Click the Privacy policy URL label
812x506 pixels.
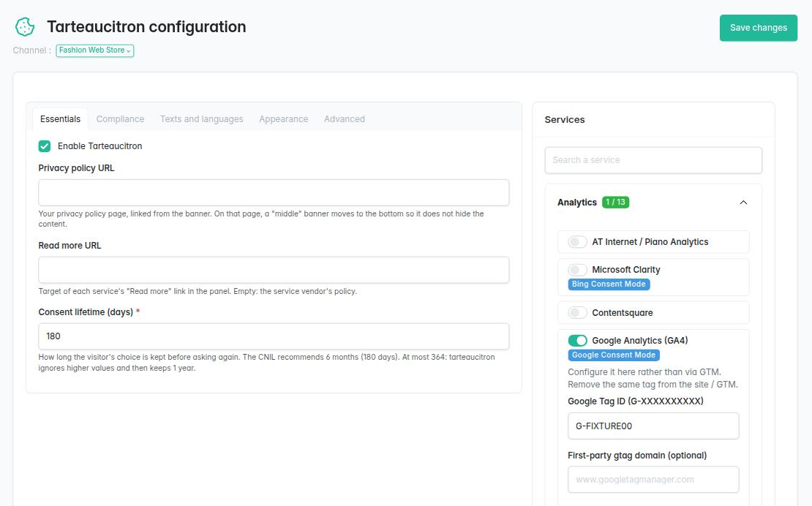[x=76, y=168]
